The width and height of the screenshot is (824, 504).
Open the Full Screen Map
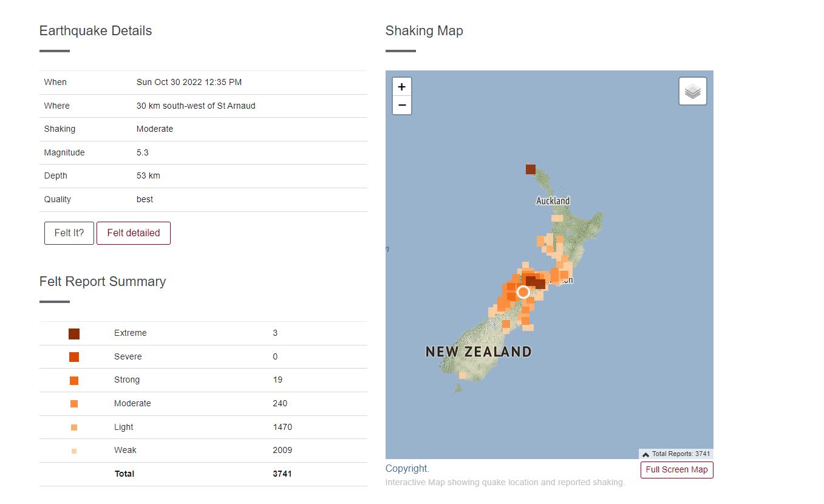pos(676,469)
